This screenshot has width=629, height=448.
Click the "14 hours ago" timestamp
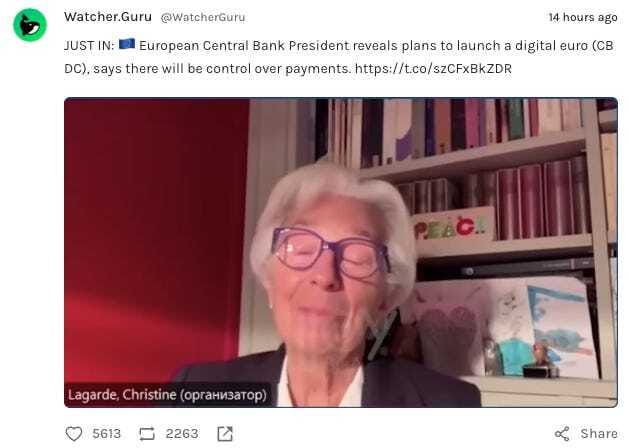point(583,17)
